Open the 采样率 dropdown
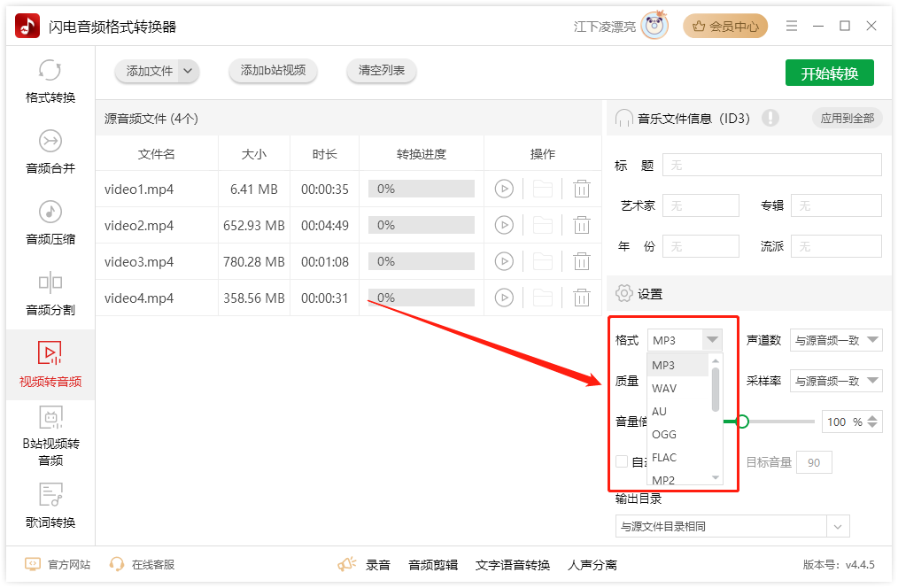Viewport: 898px width, 588px height. click(x=835, y=381)
